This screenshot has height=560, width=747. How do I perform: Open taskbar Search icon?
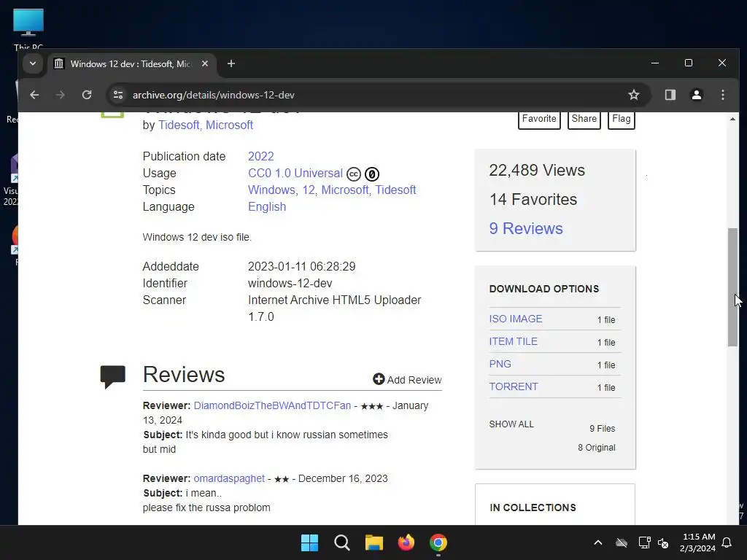click(341, 542)
